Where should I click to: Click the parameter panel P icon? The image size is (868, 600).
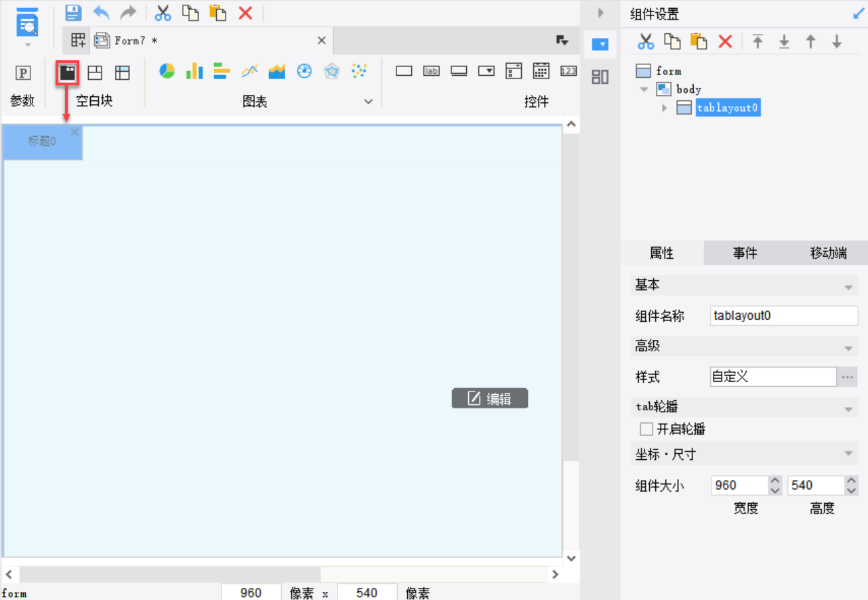coord(23,73)
